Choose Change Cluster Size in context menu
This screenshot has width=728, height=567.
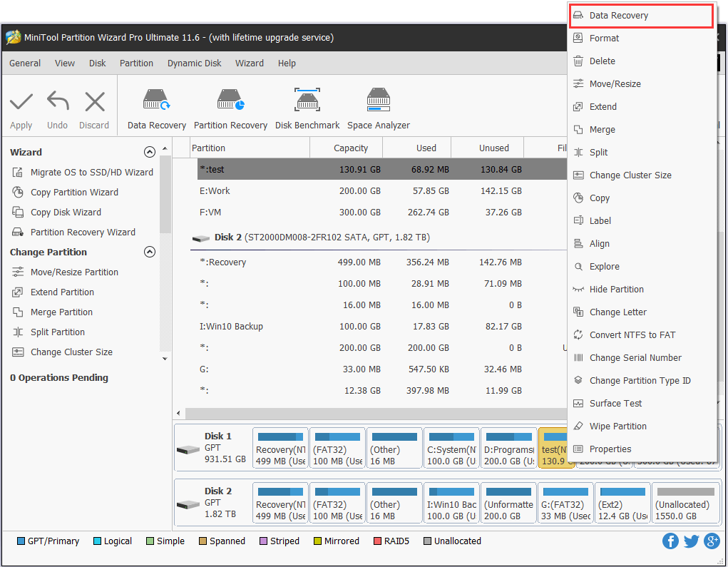641,175
